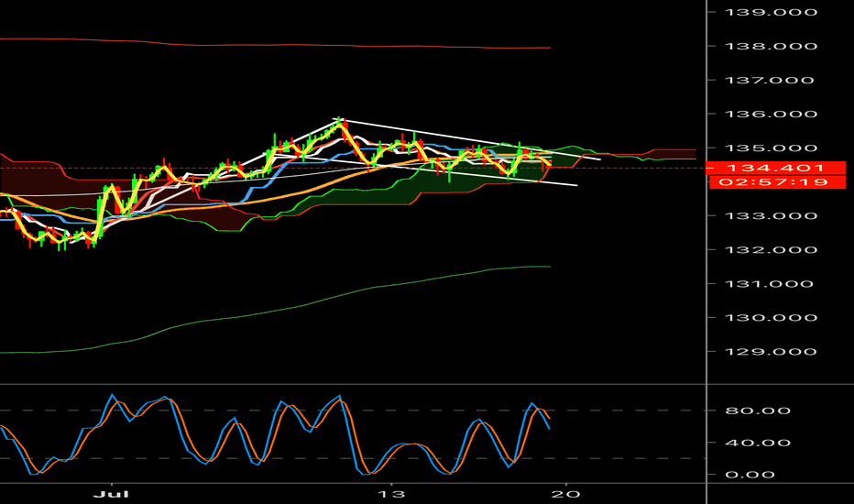The image size is (854, 504).
Task: Click the 40.00 oscillator scale label
Action: 758,443
